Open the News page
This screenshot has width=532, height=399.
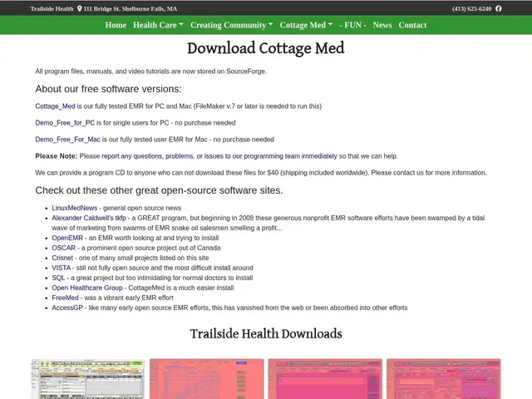click(382, 25)
